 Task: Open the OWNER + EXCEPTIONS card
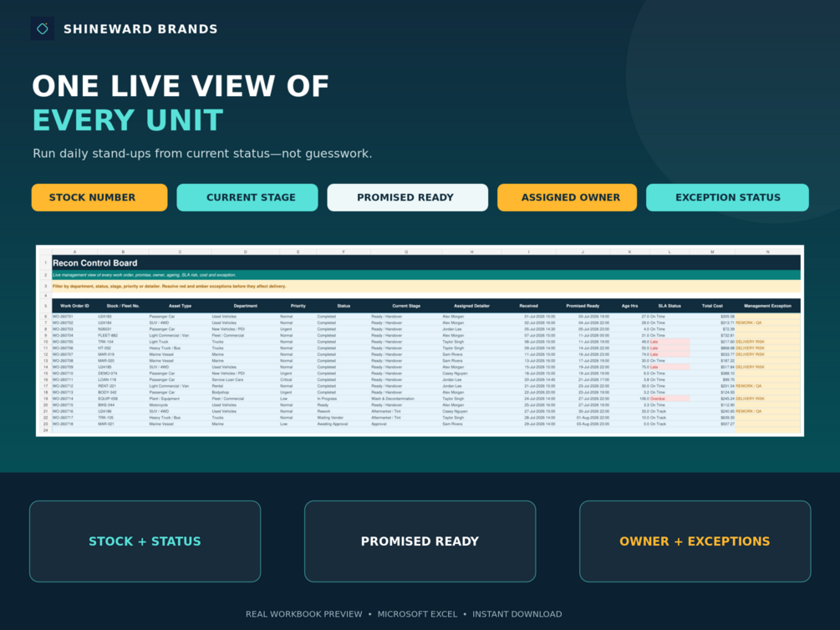[695, 541]
